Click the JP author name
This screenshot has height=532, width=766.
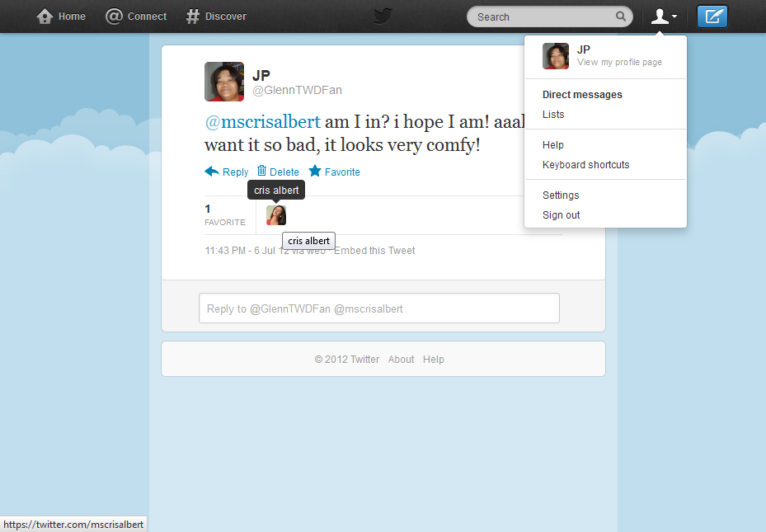click(x=261, y=76)
